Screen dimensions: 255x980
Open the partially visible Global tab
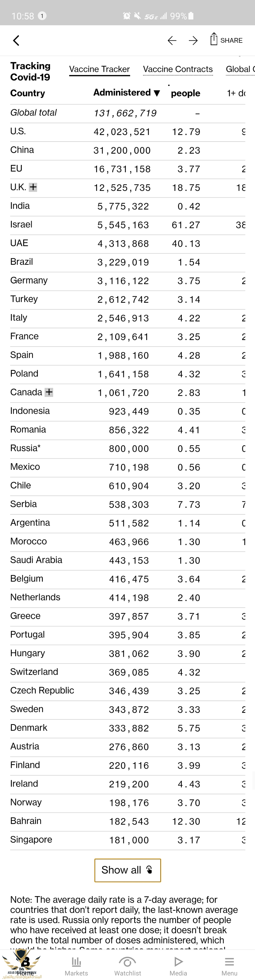[x=240, y=69]
